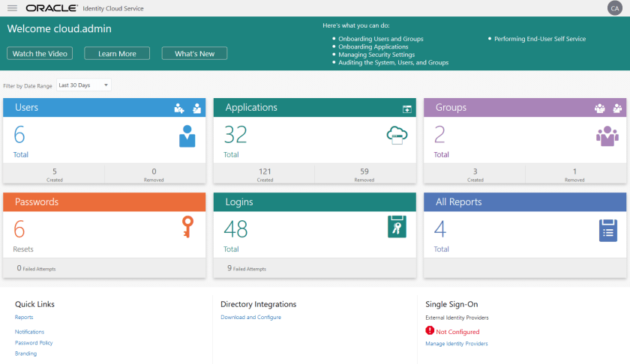This screenshot has width=630, height=364.
Task: Open the hamburger navigation menu
Action: (12, 8)
